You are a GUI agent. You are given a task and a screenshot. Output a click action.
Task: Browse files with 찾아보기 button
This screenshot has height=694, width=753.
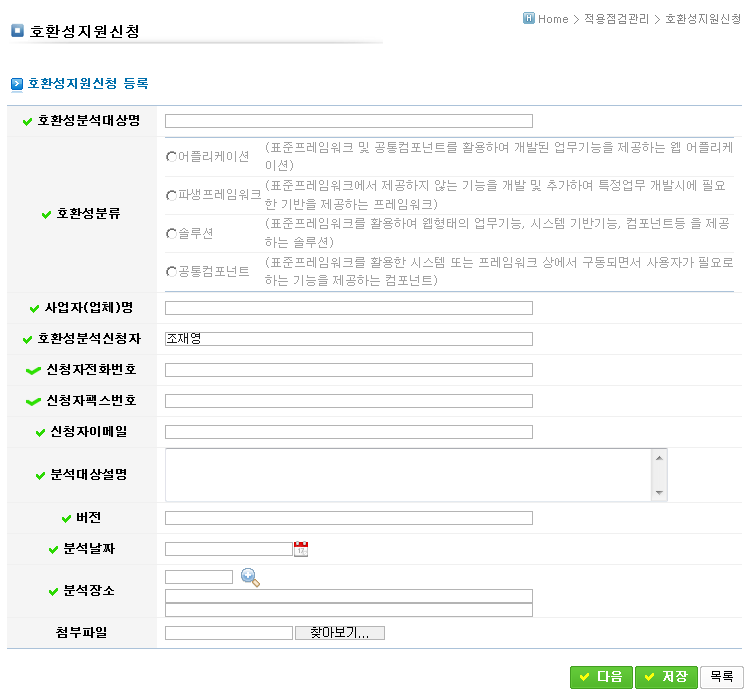click(x=340, y=633)
